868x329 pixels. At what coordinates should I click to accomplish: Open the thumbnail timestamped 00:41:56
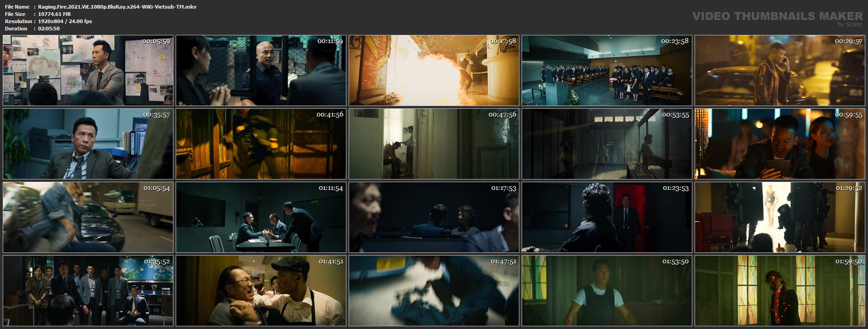click(x=261, y=144)
